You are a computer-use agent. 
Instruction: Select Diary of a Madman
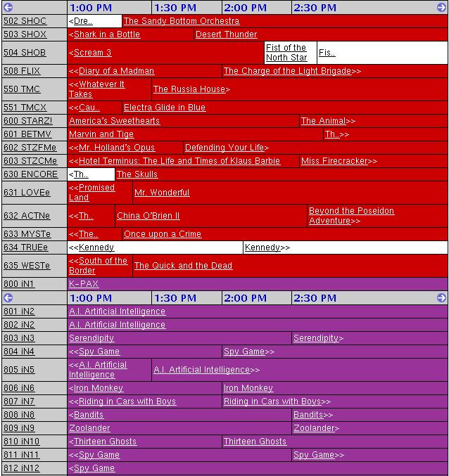coord(116,71)
